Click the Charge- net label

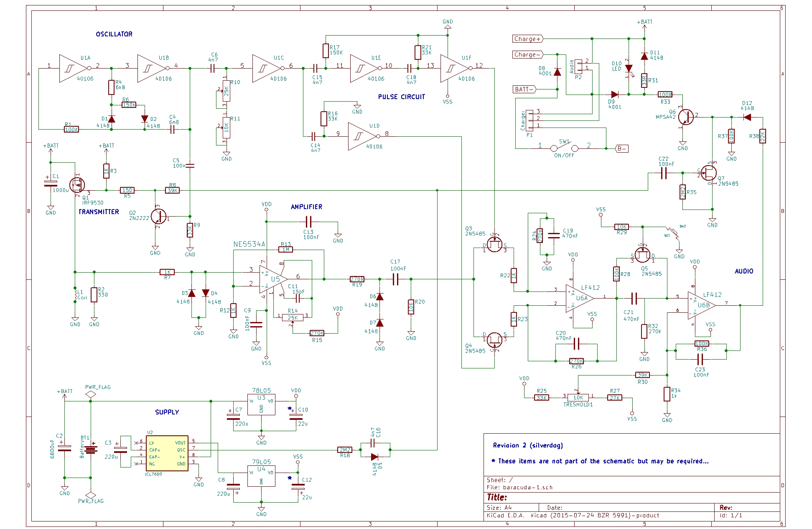528,54
